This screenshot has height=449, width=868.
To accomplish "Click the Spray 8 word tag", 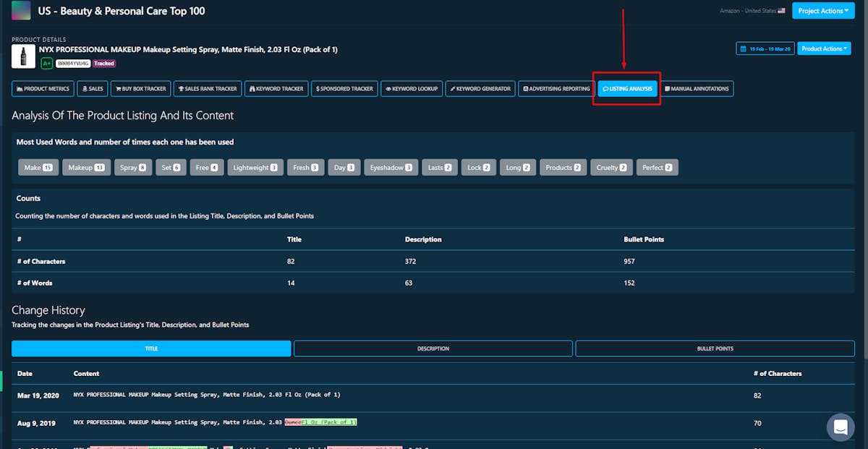I will [133, 168].
